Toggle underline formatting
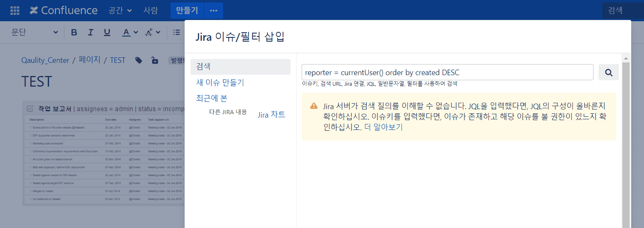The width and height of the screenshot is (644, 228). [x=107, y=32]
